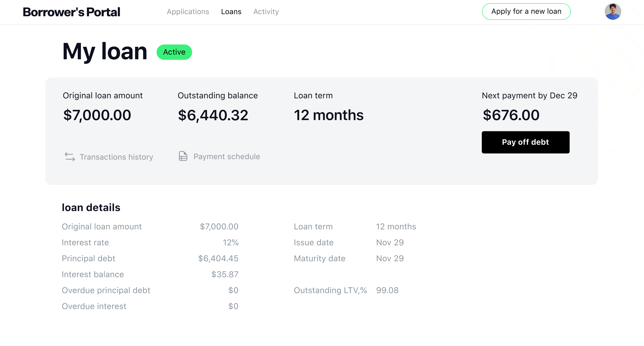This screenshot has height=346, width=644.
Task: View the Payment schedule
Action: point(227,156)
